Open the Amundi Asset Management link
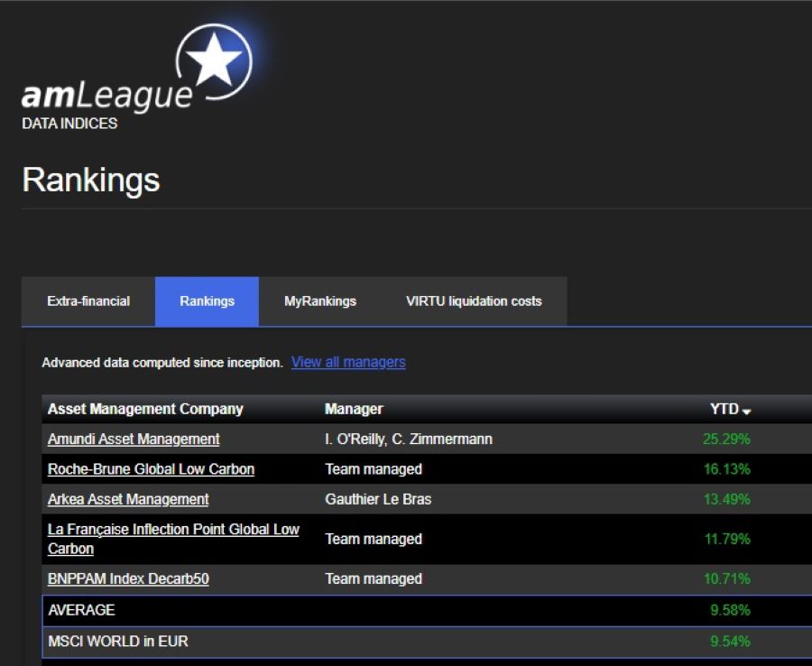 click(x=134, y=439)
